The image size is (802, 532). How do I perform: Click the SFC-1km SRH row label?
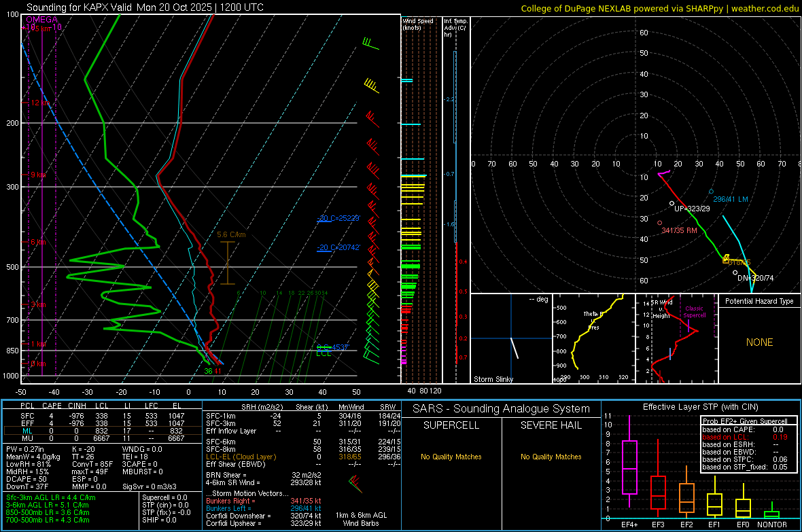[221, 416]
